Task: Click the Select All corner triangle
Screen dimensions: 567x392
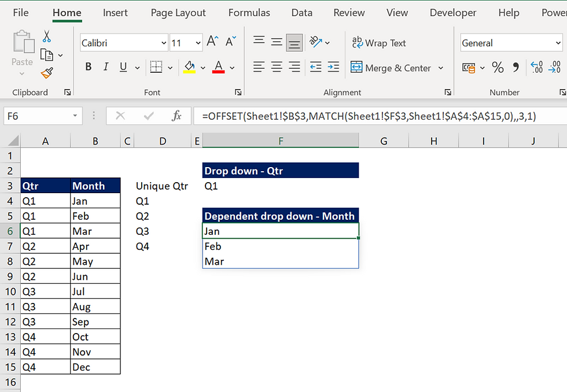Action: [13, 140]
